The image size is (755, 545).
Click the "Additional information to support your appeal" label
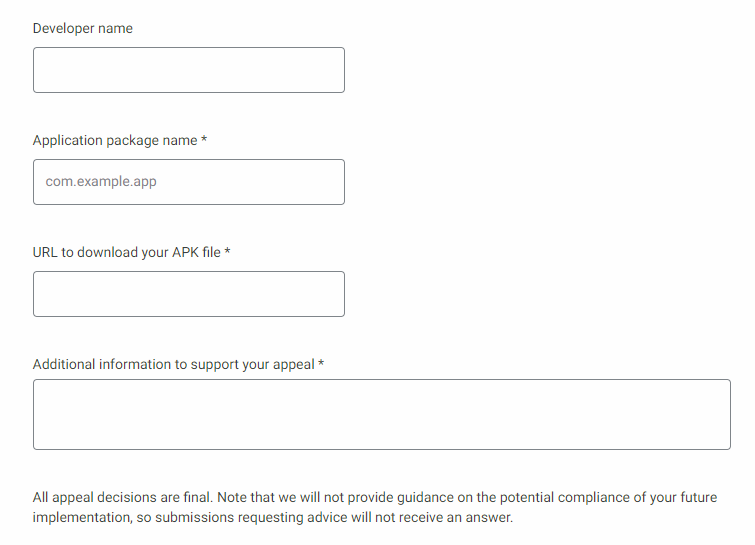[174, 365]
